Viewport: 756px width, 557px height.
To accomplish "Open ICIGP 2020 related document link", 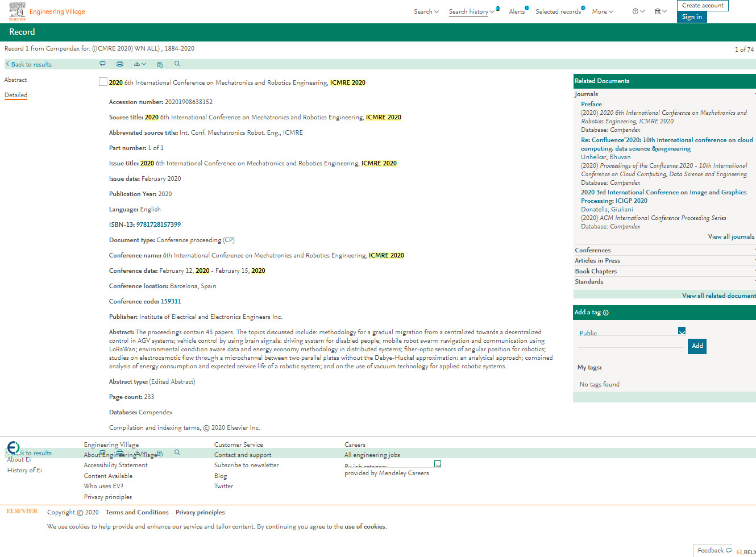I will click(x=663, y=196).
